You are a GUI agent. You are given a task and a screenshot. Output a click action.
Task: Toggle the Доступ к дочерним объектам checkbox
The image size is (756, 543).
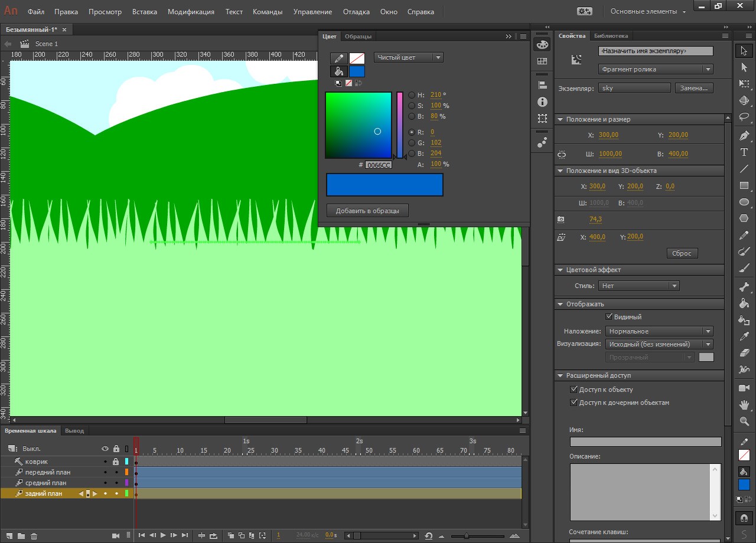click(573, 403)
